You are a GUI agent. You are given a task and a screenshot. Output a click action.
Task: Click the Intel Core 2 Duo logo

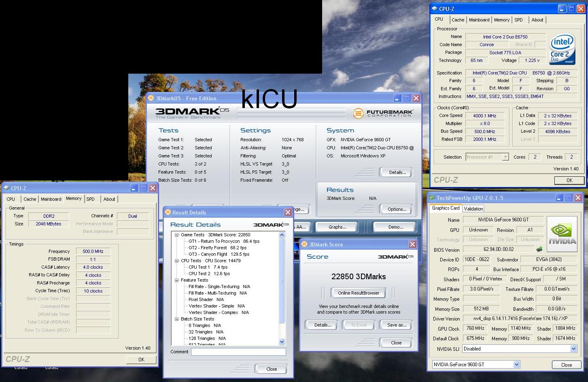point(562,49)
